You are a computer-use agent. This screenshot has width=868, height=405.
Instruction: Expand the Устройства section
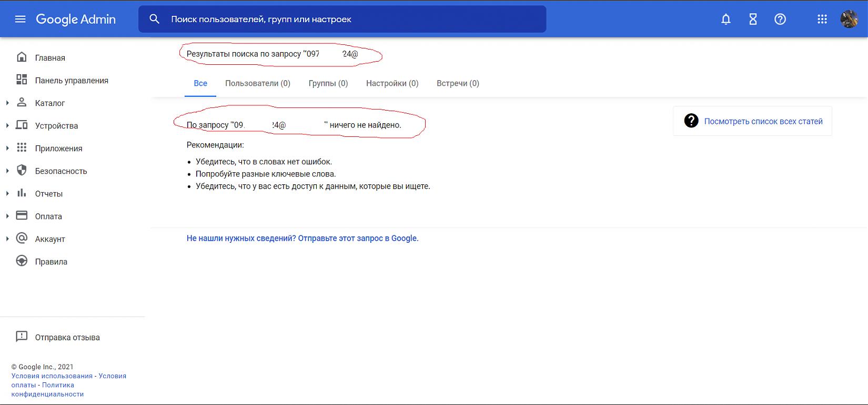(7, 125)
